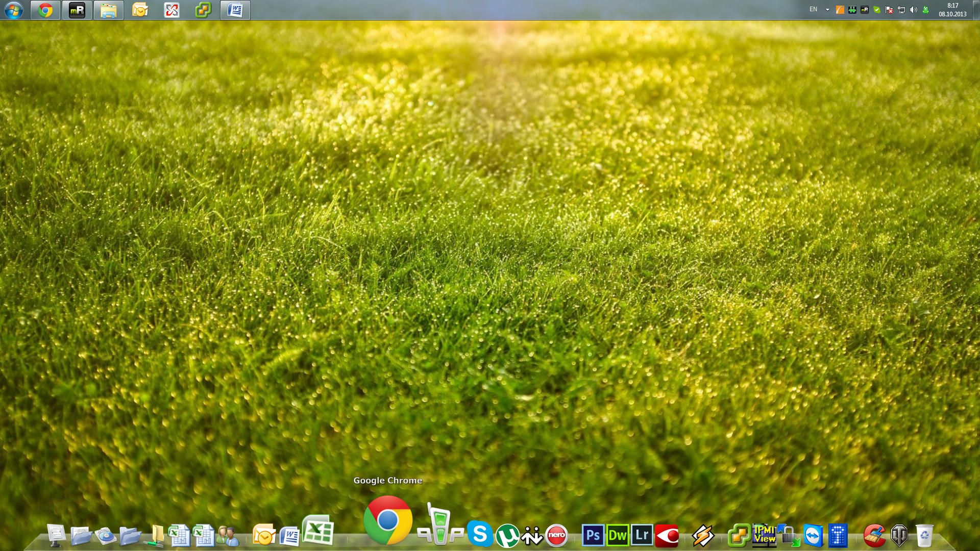Expand hidden tray icons arrow
Screen dimensions: 980x551
point(827,10)
